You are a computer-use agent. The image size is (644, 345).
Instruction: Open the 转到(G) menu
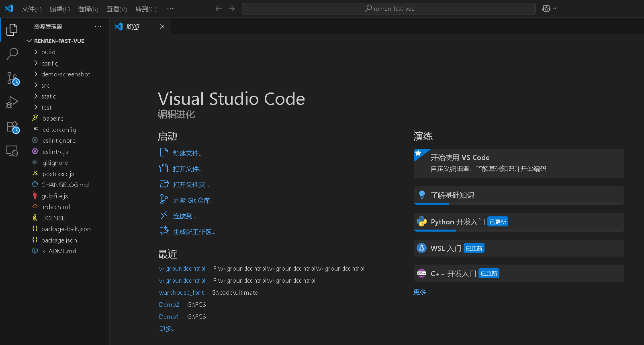pos(146,9)
